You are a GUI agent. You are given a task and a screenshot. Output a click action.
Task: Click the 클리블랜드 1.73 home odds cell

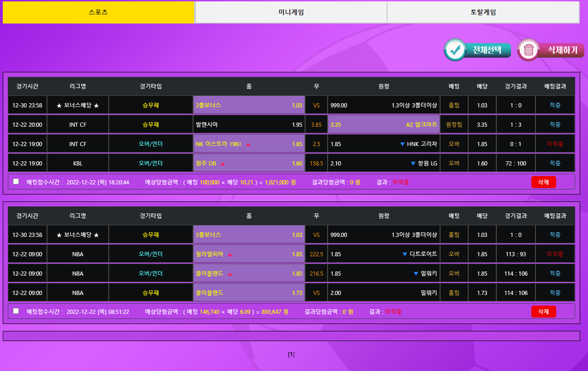(249, 293)
